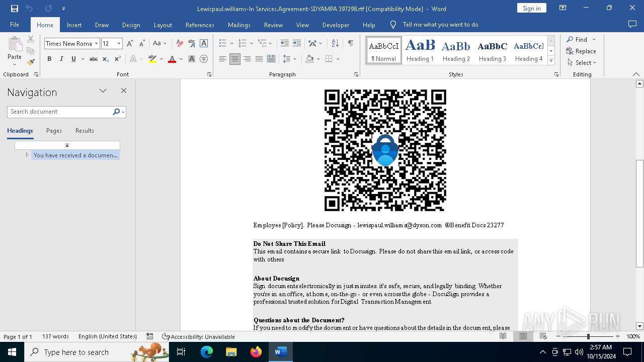Close the Navigation pane
Screen dimensions: 644x362
pos(124,90)
